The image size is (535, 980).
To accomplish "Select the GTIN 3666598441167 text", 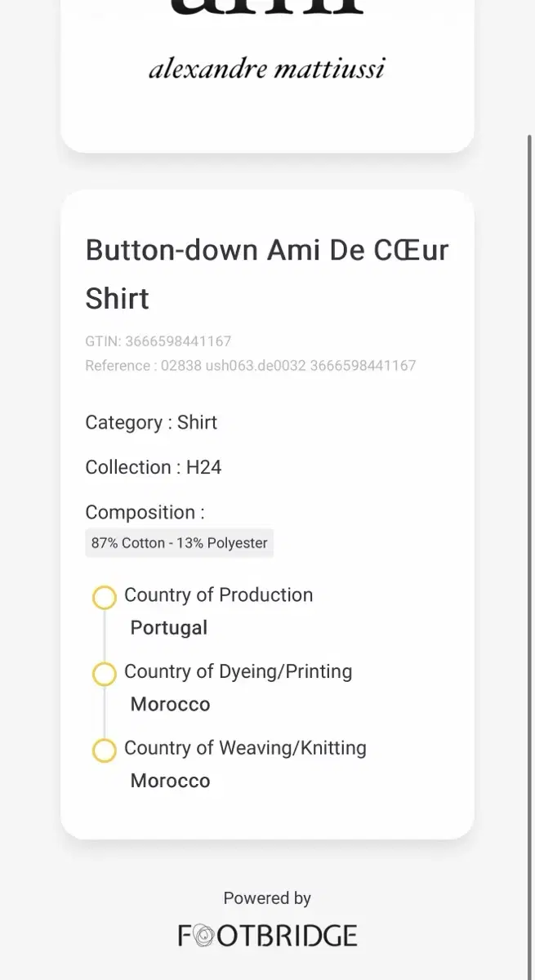I will [x=158, y=341].
